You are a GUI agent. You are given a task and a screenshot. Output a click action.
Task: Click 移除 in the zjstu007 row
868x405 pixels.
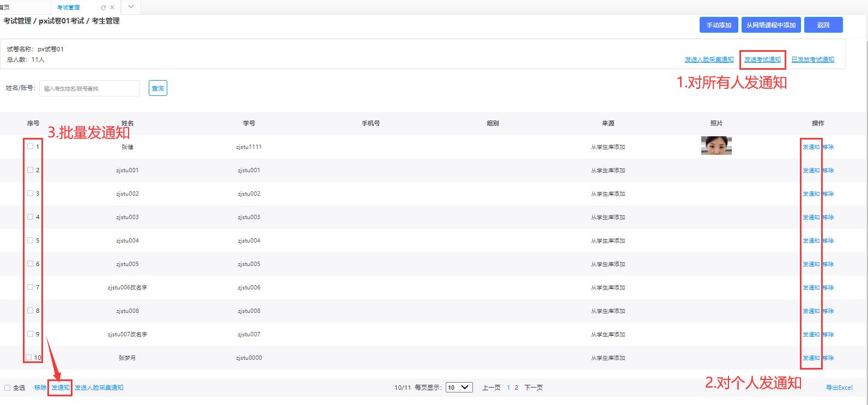(828, 334)
